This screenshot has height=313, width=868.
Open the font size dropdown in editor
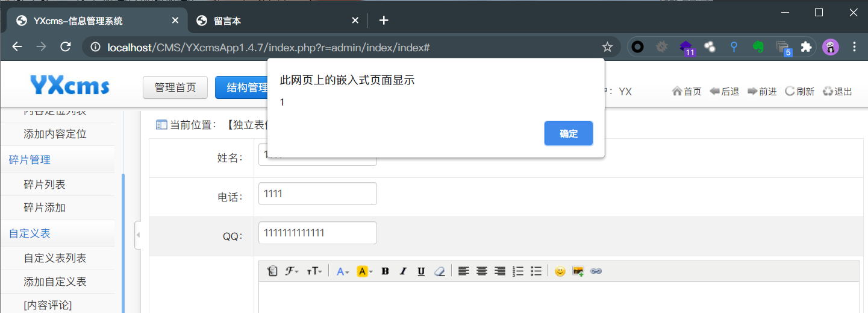tap(314, 271)
